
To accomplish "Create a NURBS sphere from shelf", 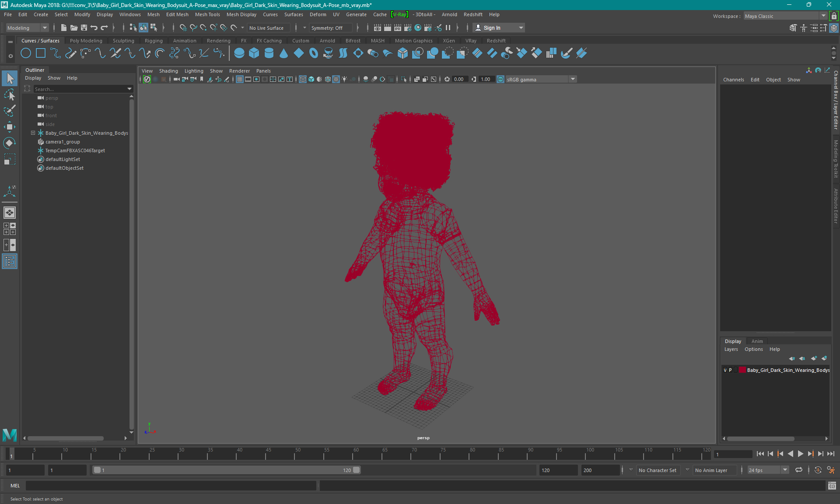I will tap(239, 53).
